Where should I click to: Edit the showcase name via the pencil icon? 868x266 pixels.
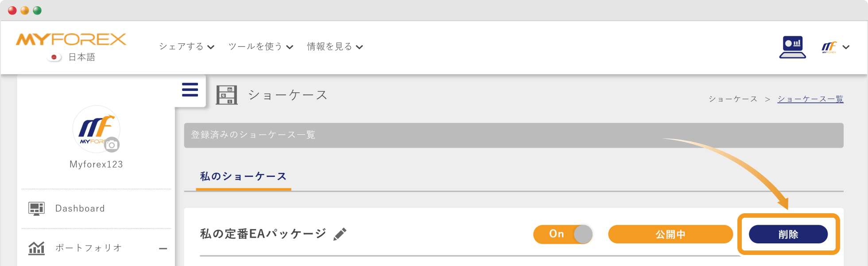point(340,234)
